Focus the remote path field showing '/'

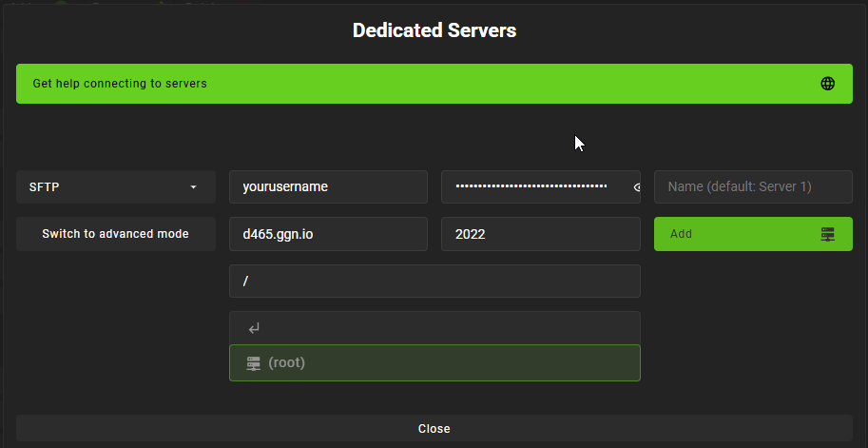tap(434, 282)
